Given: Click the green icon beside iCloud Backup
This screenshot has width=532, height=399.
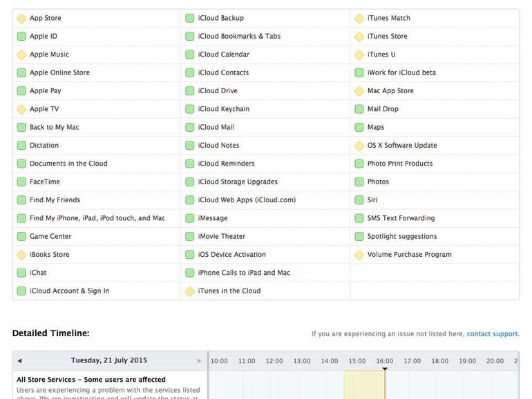Looking at the screenshot, I should pos(190,19).
